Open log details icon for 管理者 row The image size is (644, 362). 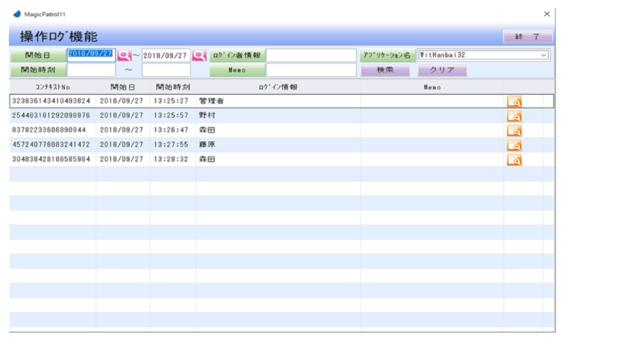514,101
